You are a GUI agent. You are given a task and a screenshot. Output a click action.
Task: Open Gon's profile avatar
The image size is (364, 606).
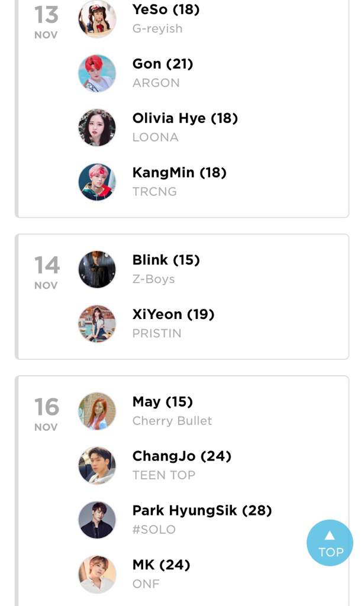97,73
